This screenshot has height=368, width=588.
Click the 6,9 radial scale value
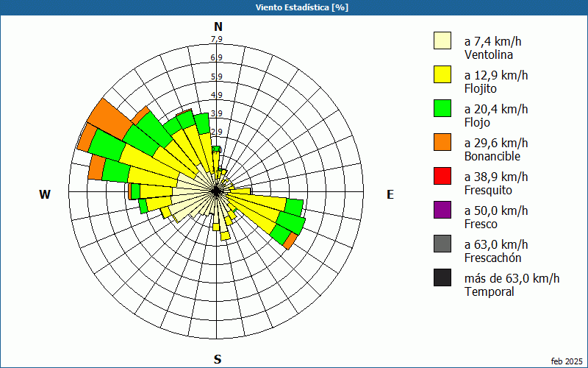[x=216, y=57]
